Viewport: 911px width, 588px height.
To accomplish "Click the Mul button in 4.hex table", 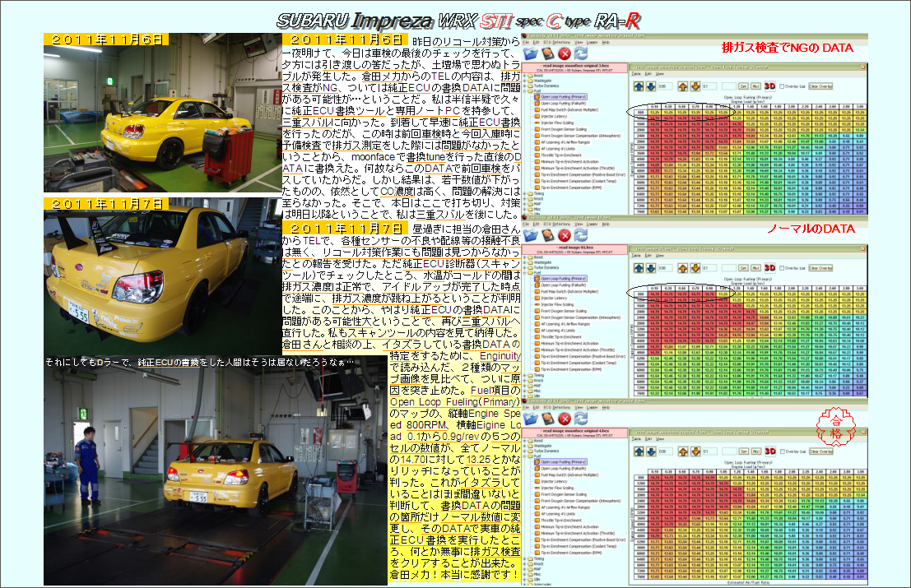I will tap(755, 451).
